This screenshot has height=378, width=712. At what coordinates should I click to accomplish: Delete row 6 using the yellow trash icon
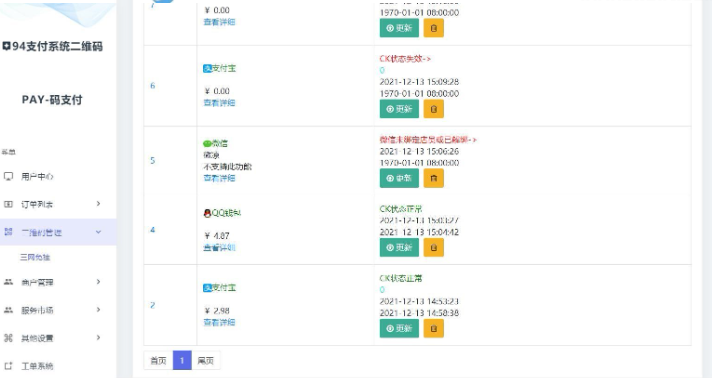(x=434, y=109)
